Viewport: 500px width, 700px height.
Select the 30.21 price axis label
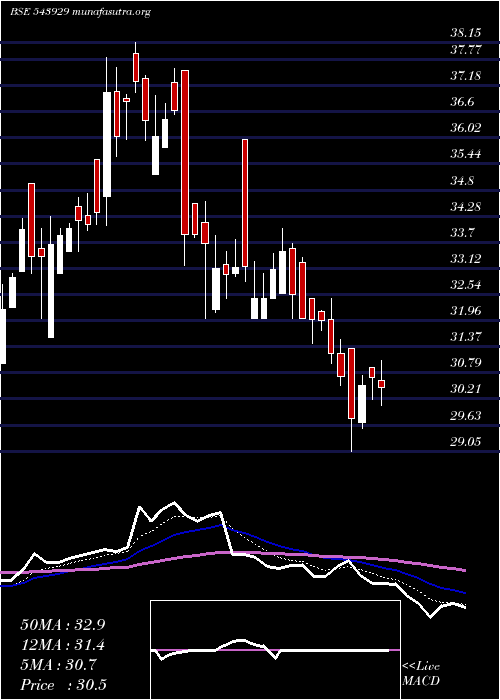tap(465, 389)
